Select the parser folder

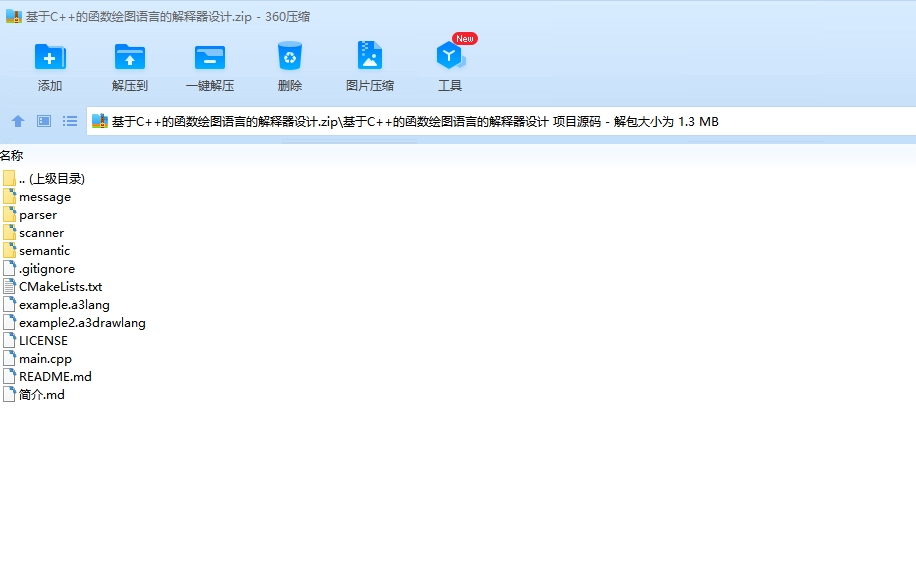tap(30, 215)
